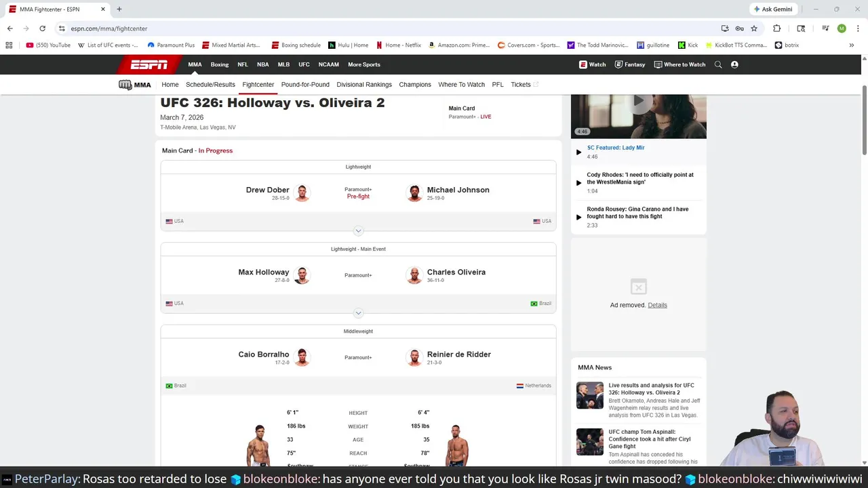Image resolution: width=868 pixels, height=488 pixels.
Task: Open the guillotine bookmark
Action: click(653, 45)
